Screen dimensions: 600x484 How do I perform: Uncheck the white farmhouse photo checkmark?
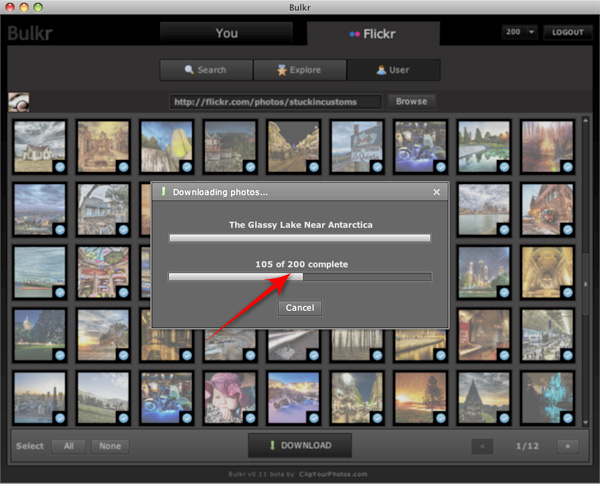point(60,167)
